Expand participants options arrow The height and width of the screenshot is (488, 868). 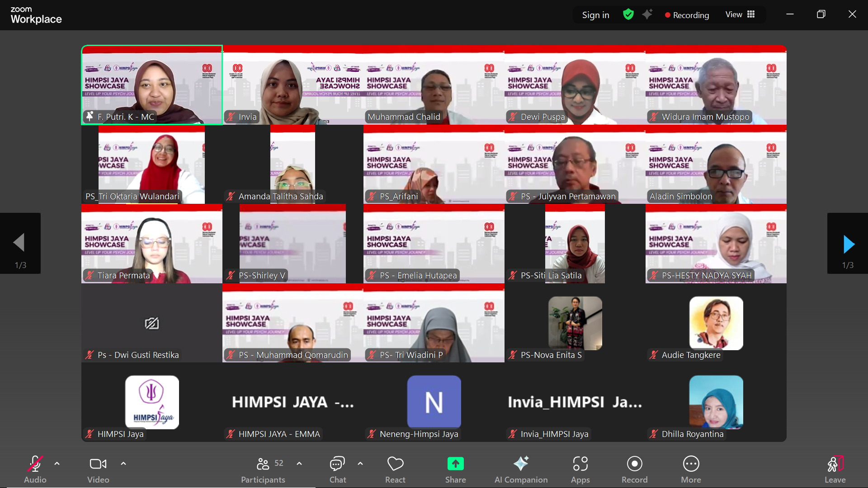pos(299,464)
